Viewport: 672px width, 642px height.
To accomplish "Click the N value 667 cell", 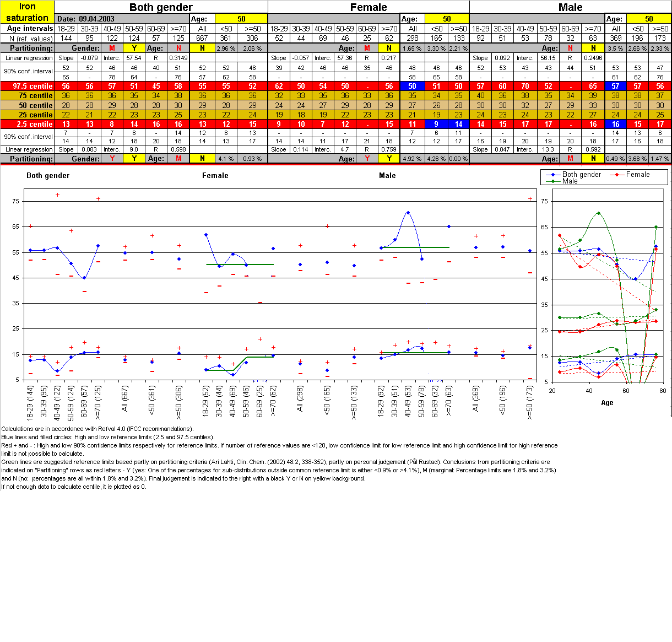I will [202, 39].
